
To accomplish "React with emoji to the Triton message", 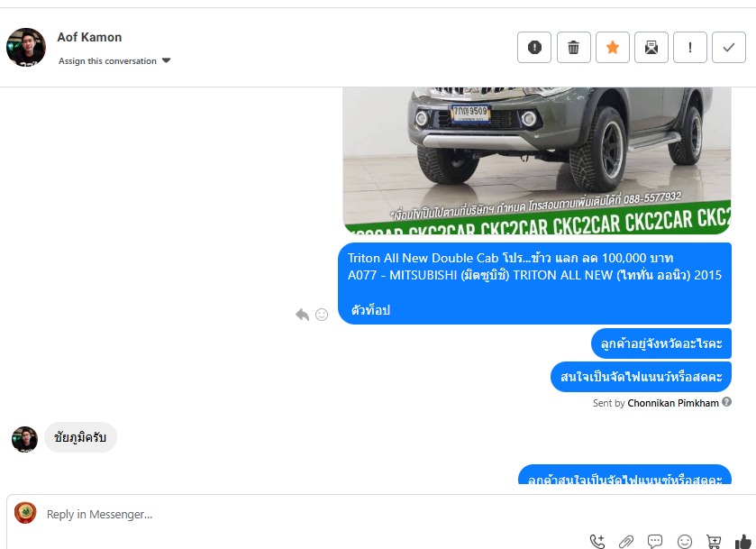I will coord(322,315).
